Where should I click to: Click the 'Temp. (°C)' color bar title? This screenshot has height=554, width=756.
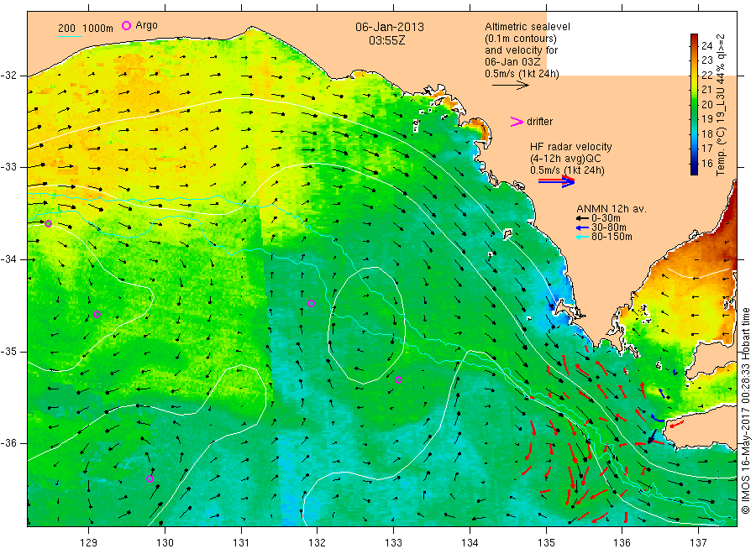tap(721, 150)
